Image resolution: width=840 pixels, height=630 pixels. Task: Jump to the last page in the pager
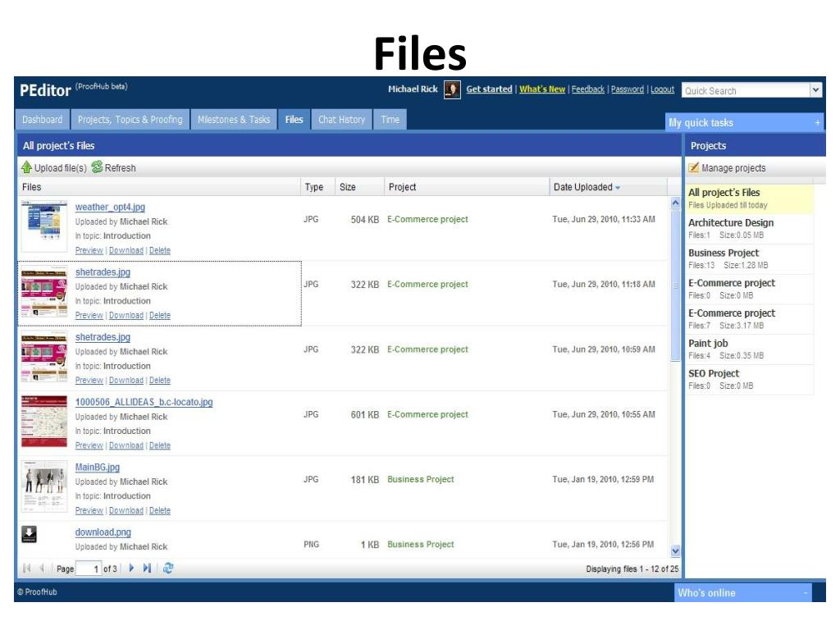[148, 568]
